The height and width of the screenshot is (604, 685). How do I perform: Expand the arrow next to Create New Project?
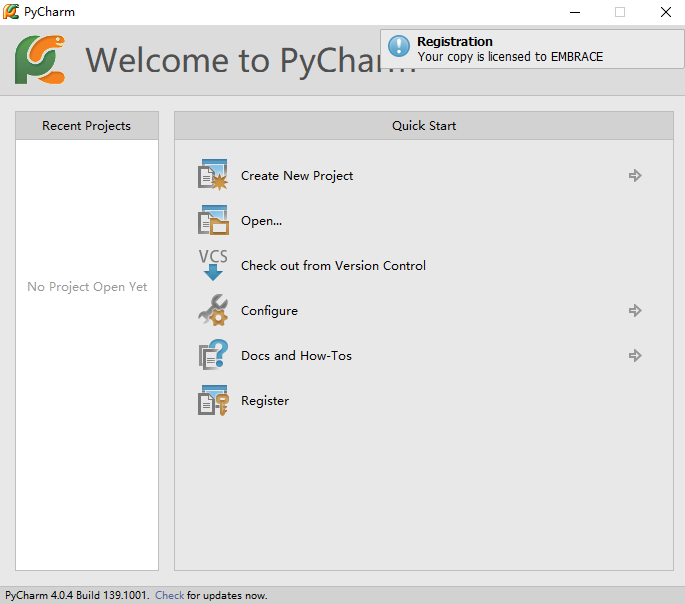pos(635,176)
